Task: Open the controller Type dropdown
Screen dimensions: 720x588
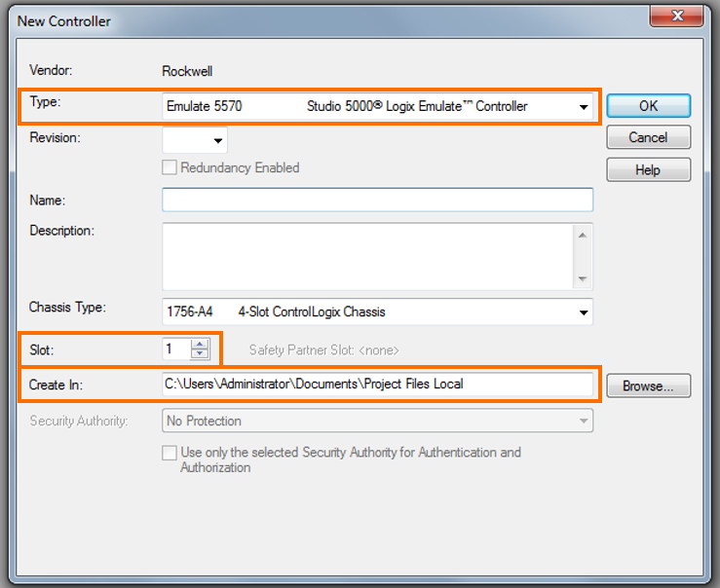Action: (x=377, y=106)
